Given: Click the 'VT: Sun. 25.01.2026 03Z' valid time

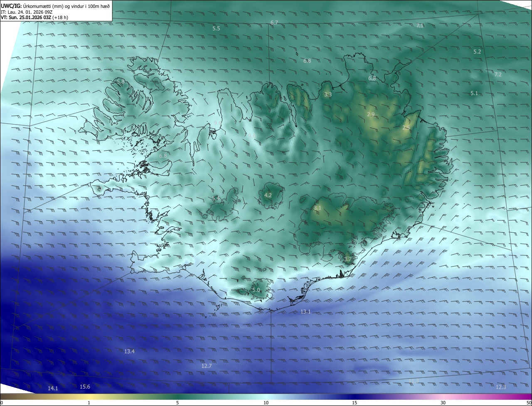Looking at the screenshot, I should pos(26,18).
